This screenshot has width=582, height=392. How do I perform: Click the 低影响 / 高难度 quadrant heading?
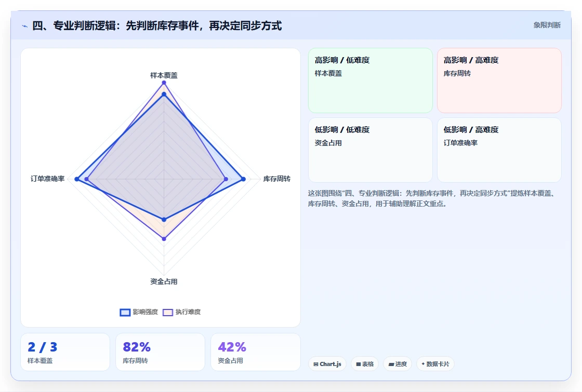point(471,129)
